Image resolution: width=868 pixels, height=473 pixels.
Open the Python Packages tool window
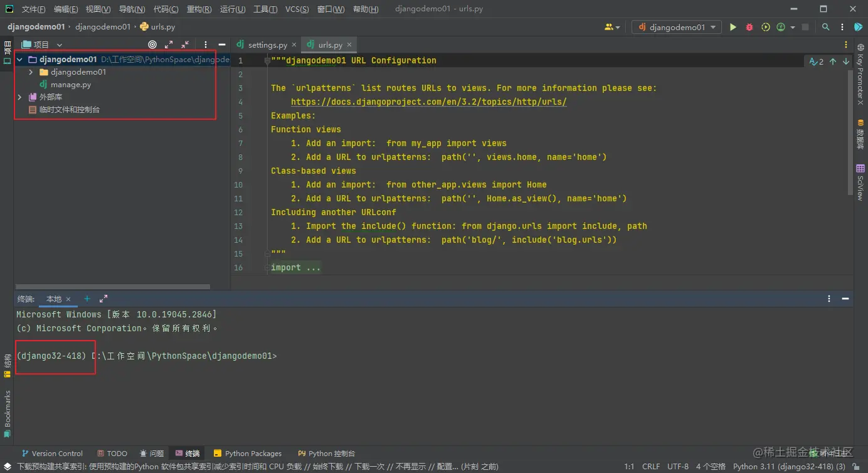click(x=248, y=454)
